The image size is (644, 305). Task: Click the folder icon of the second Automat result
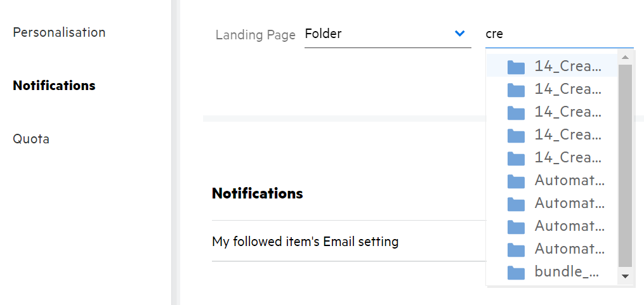pyautogui.click(x=516, y=204)
